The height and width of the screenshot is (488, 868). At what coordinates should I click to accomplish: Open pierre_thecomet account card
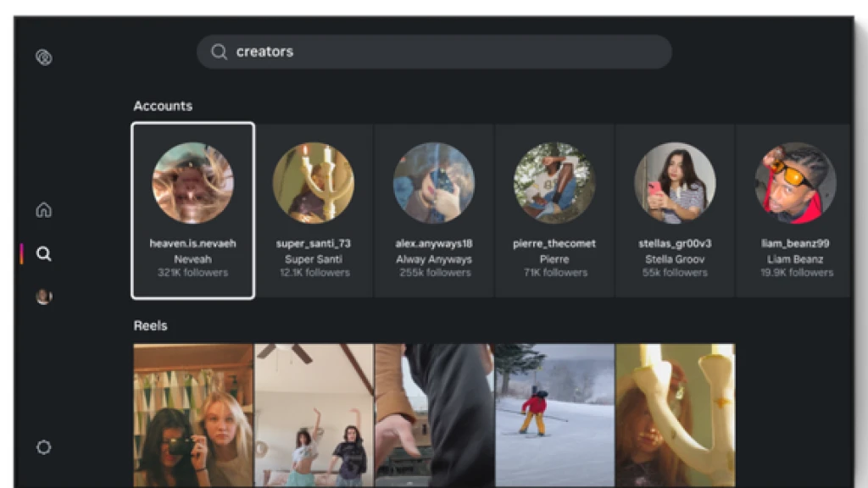click(x=554, y=211)
